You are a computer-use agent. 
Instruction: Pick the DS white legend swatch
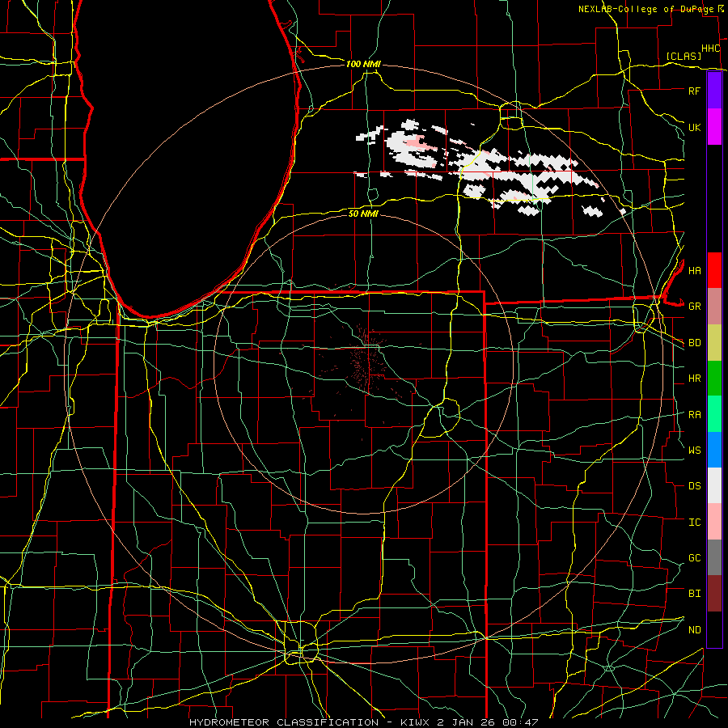(x=714, y=485)
